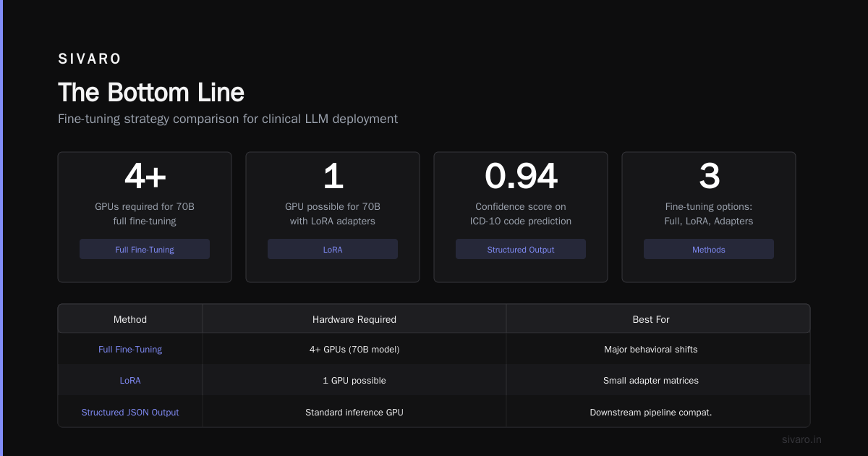
Task: Click Structured JSON Output in table
Action: coord(130,412)
